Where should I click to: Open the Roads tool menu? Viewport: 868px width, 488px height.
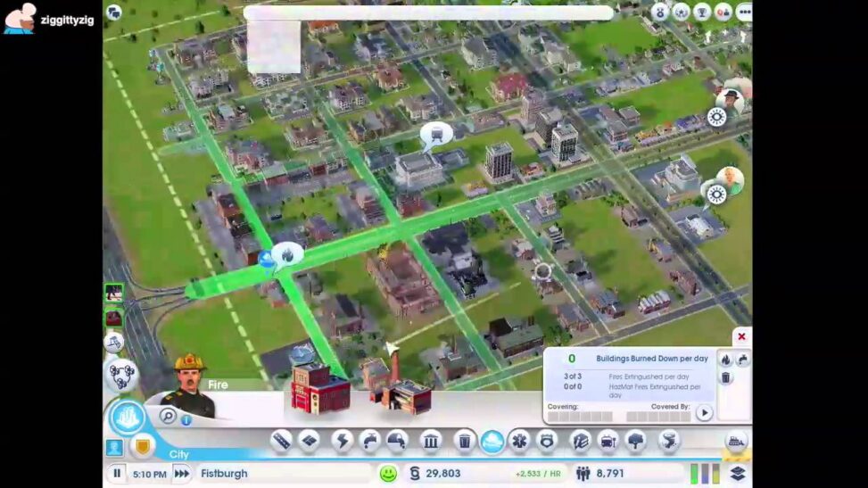(281, 441)
